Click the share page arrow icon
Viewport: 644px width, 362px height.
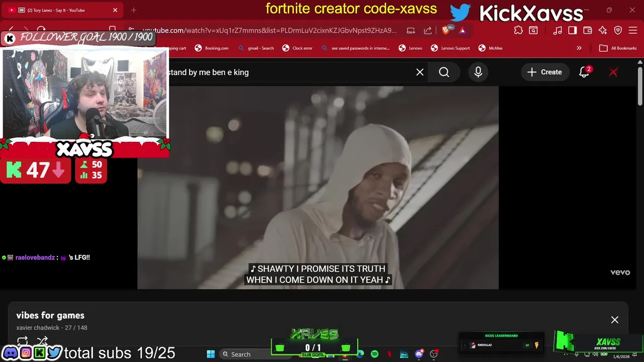pyautogui.click(x=428, y=31)
